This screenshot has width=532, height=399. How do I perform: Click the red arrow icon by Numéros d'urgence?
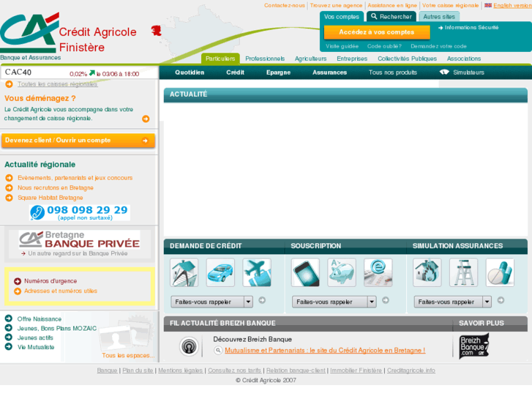[x=18, y=281]
